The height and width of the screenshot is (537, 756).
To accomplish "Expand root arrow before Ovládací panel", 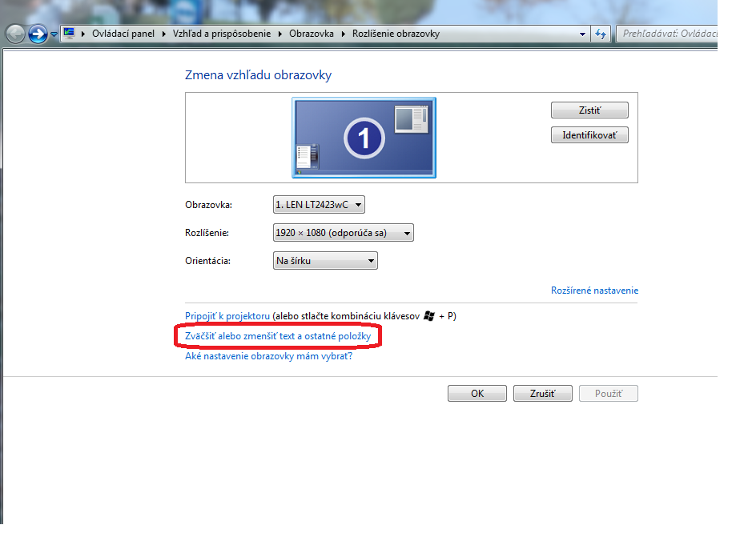I will (83, 34).
